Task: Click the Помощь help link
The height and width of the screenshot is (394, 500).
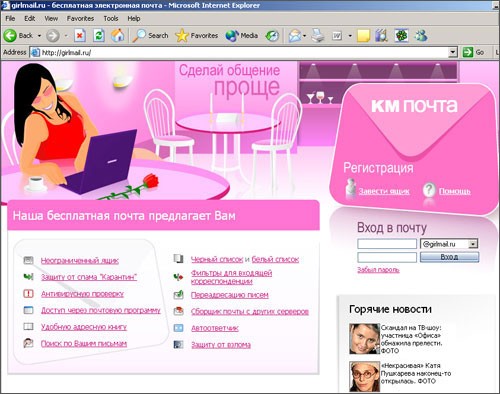Action: tap(455, 191)
